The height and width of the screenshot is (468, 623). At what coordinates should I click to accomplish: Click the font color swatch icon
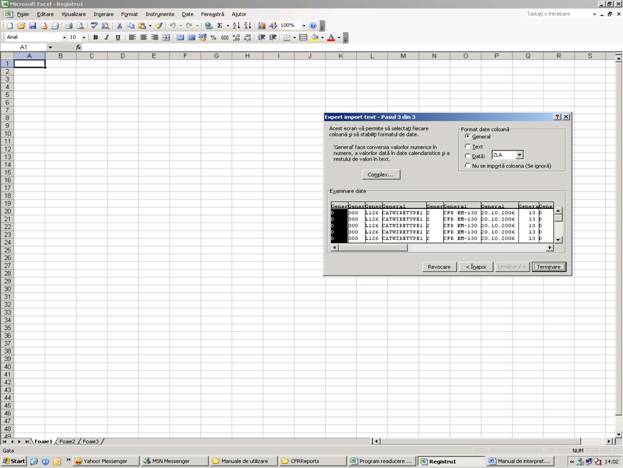(331, 37)
